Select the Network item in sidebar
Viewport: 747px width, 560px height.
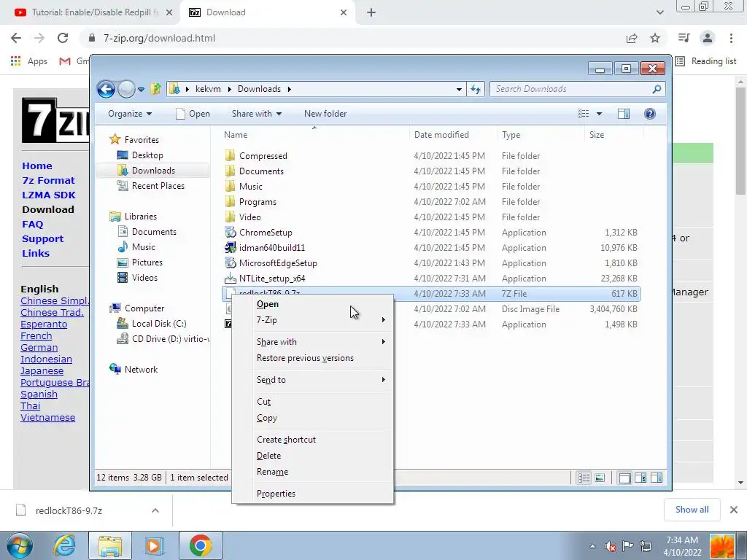tap(141, 370)
